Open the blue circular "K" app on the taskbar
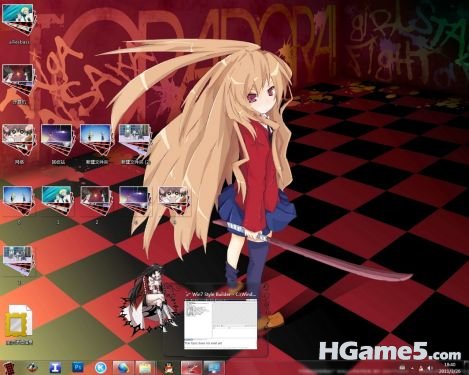469x375 pixels. pos(100,368)
